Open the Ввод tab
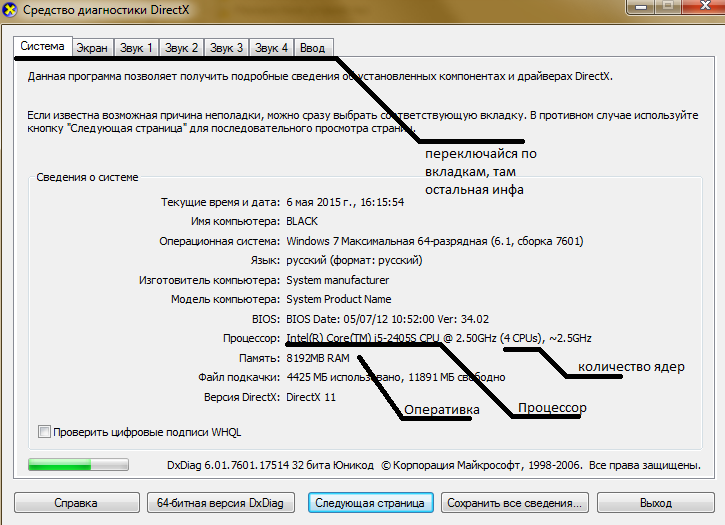The height and width of the screenshot is (525, 725). (x=313, y=48)
